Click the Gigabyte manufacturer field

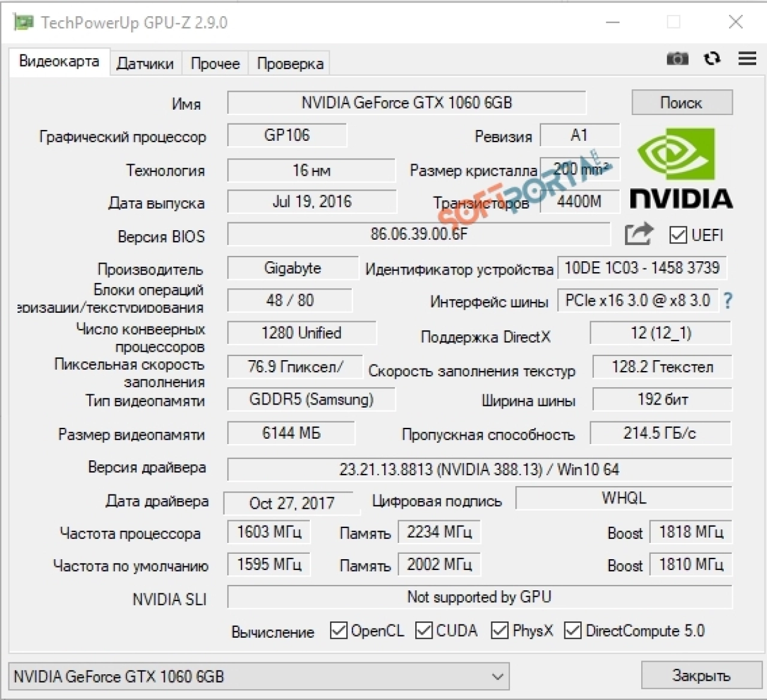[292, 268]
